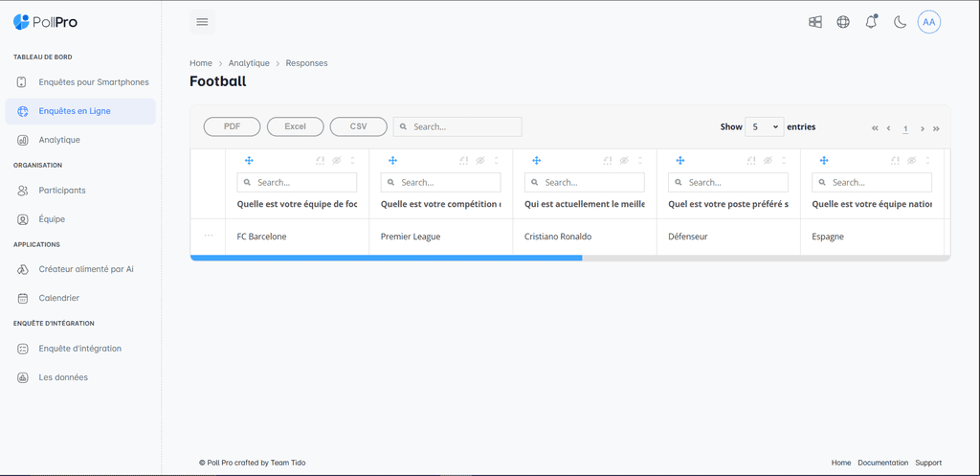Click the row options ellipsis for FC Barcelone

(209, 236)
